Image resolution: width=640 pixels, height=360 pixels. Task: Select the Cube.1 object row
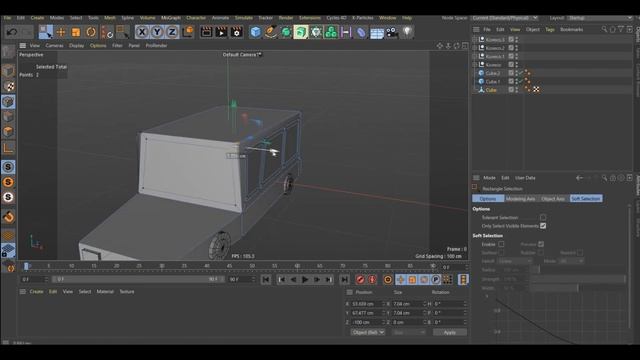[492, 81]
